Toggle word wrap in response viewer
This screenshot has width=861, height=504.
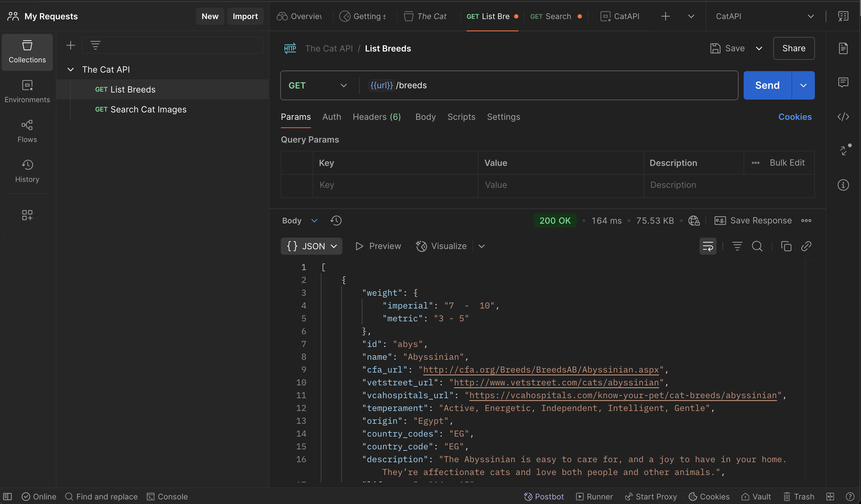click(x=707, y=246)
